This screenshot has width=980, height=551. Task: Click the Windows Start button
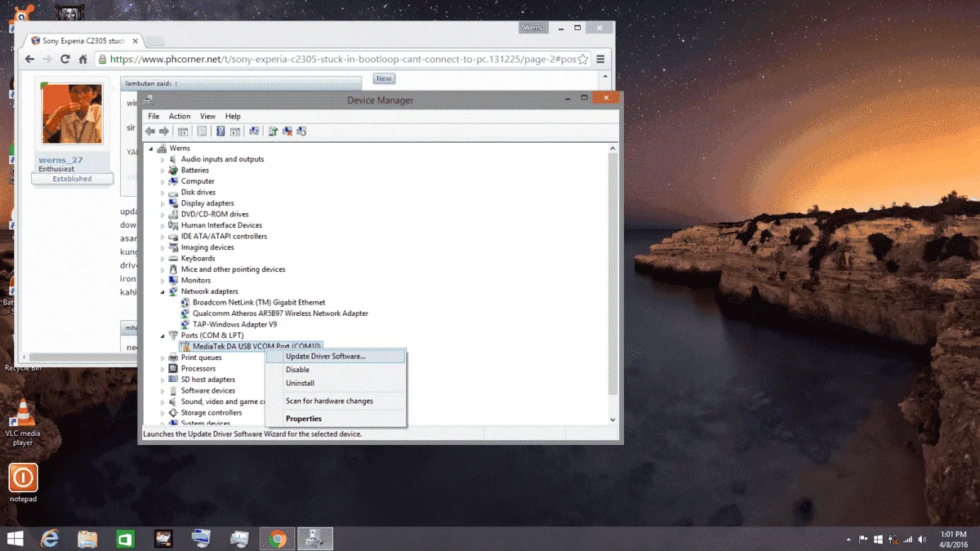tap(15, 539)
